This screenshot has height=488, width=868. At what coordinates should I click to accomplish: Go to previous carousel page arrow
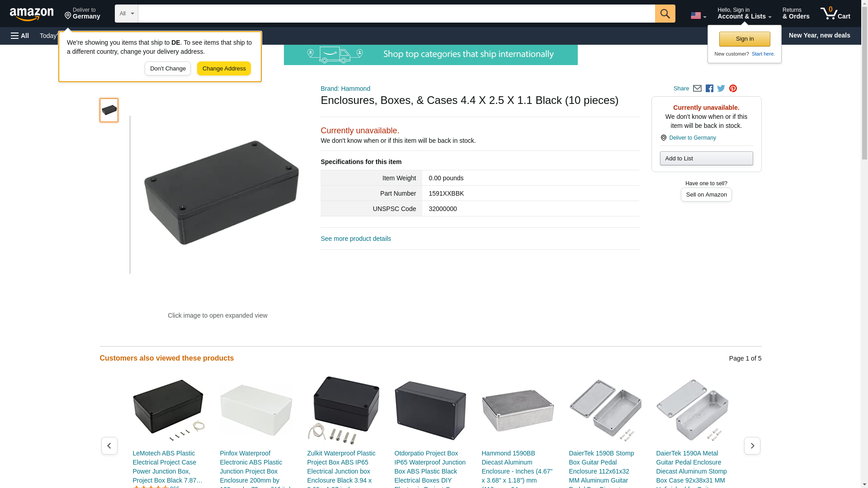109,446
